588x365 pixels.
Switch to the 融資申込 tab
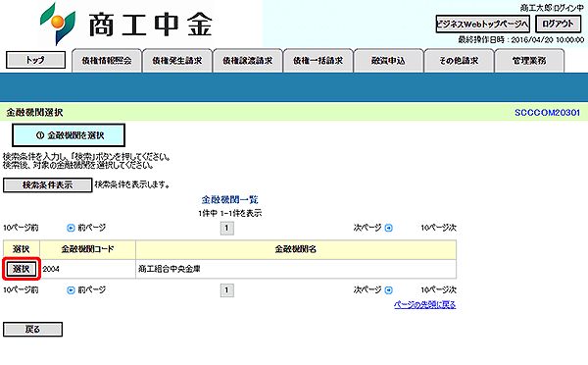point(388,61)
